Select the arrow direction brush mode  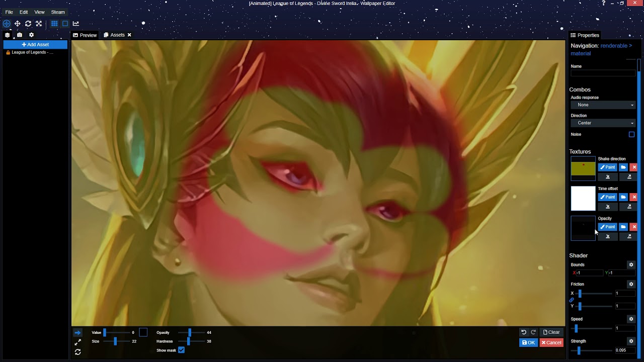coord(77,333)
